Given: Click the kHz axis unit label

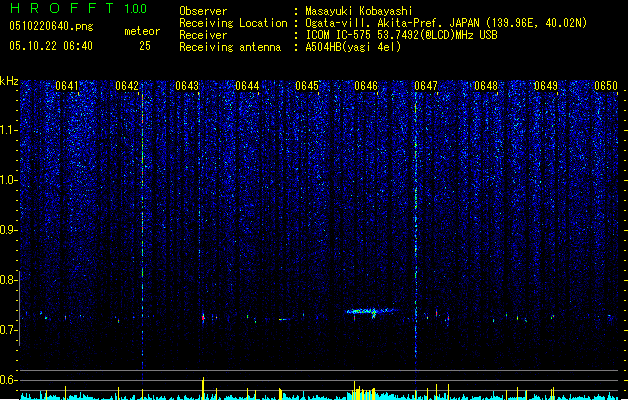Looking at the screenshot, I should click(9, 81).
